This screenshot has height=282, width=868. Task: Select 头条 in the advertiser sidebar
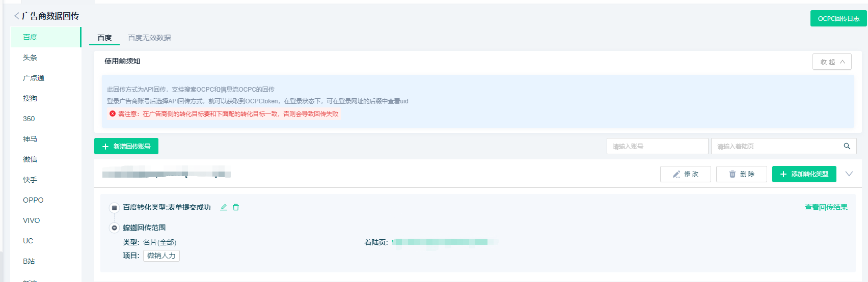(30, 58)
